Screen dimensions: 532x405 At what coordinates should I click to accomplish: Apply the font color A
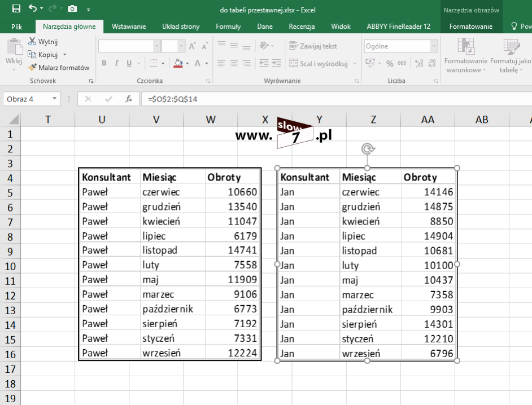[198, 63]
